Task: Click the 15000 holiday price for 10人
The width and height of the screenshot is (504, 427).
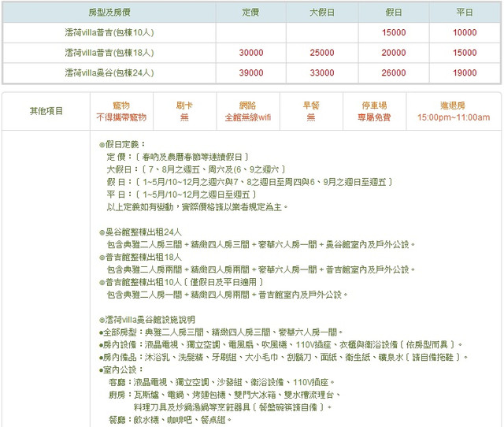Action: coord(394,32)
